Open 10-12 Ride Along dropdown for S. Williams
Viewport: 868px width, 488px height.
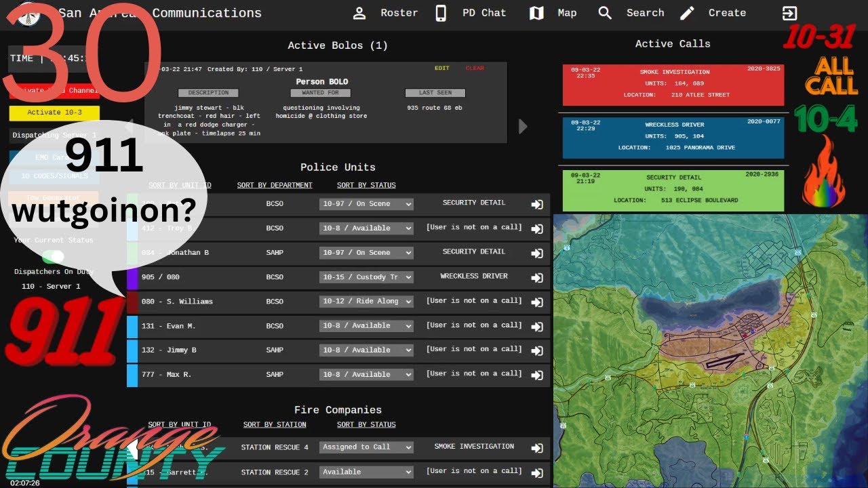(x=366, y=302)
